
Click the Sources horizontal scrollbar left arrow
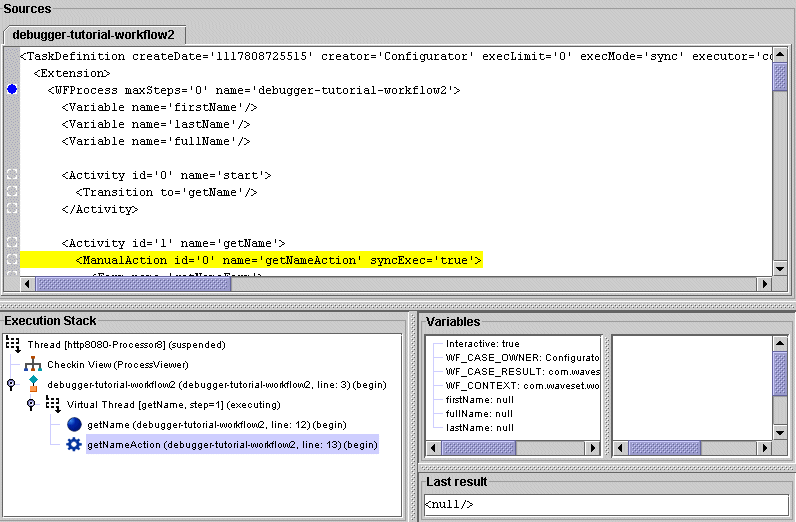27,284
